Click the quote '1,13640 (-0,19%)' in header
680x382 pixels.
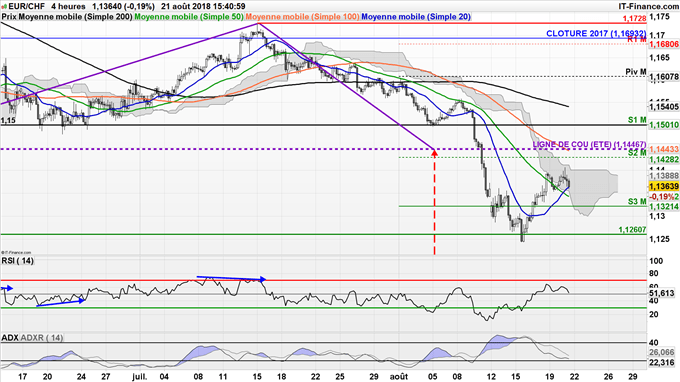click(123, 7)
